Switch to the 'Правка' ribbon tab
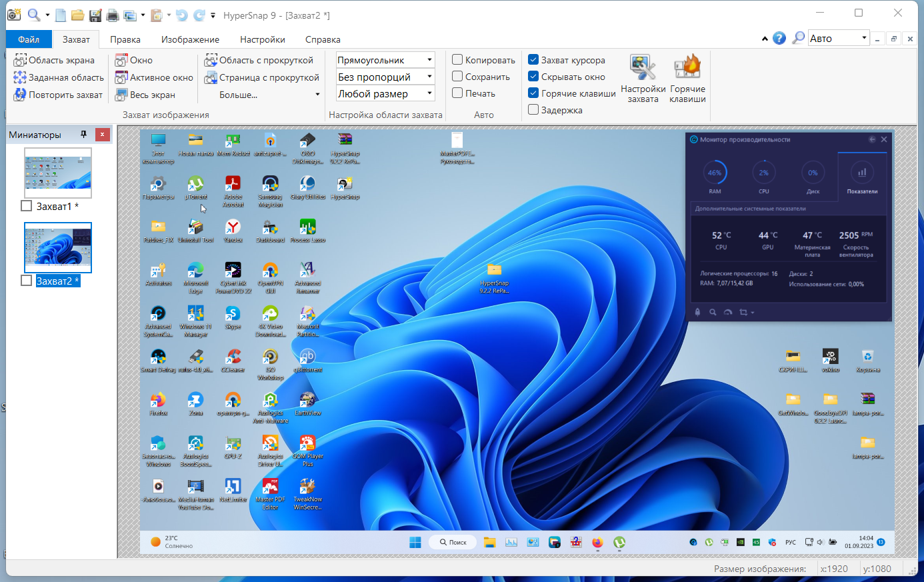The height and width of the screenshot is (582, 924). click(x=125, y=39)
